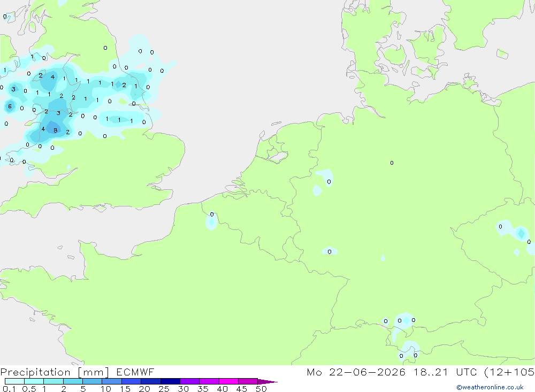Click the 'Precipitation [mm]' title text
This screenshot has height=392, width=535.
coord(55,372)
